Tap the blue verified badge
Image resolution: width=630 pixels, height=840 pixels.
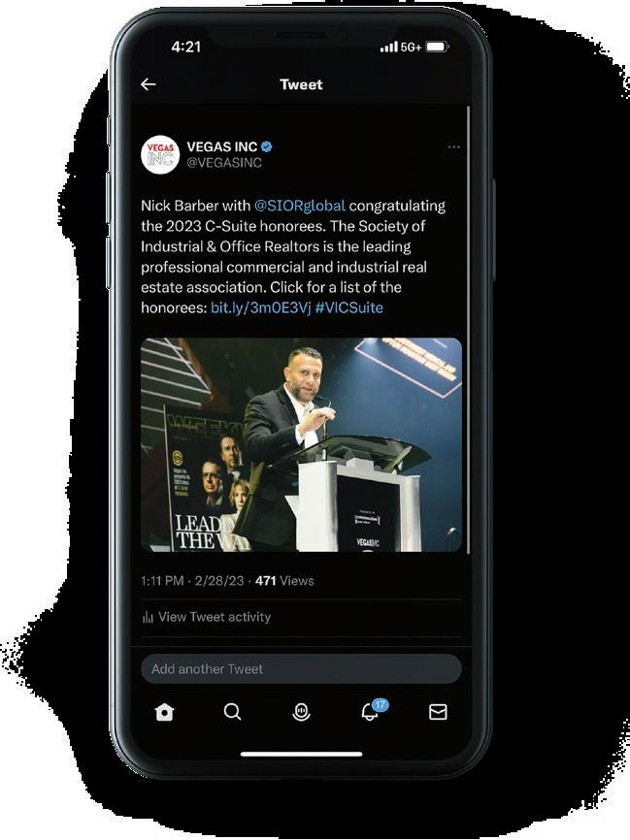267,146
